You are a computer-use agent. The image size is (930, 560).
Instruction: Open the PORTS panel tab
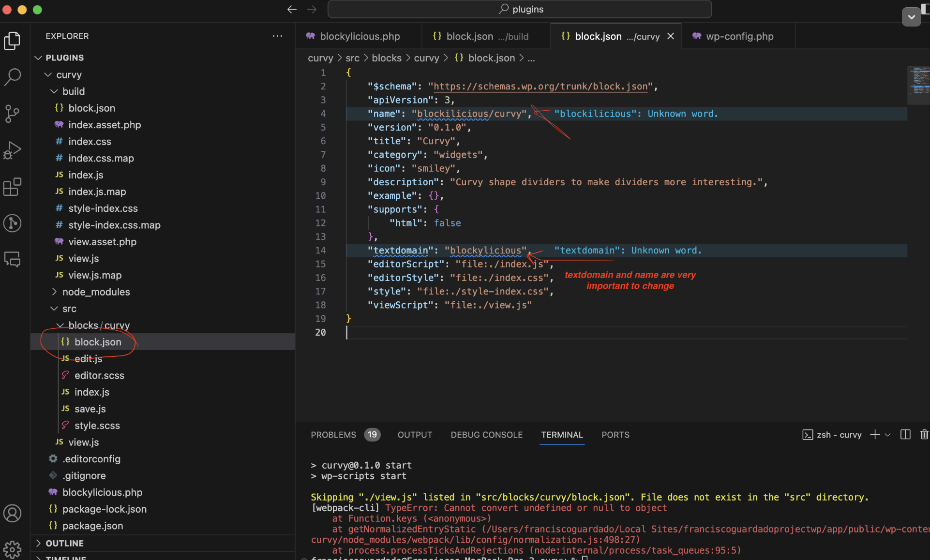click(x=615, y=435)
